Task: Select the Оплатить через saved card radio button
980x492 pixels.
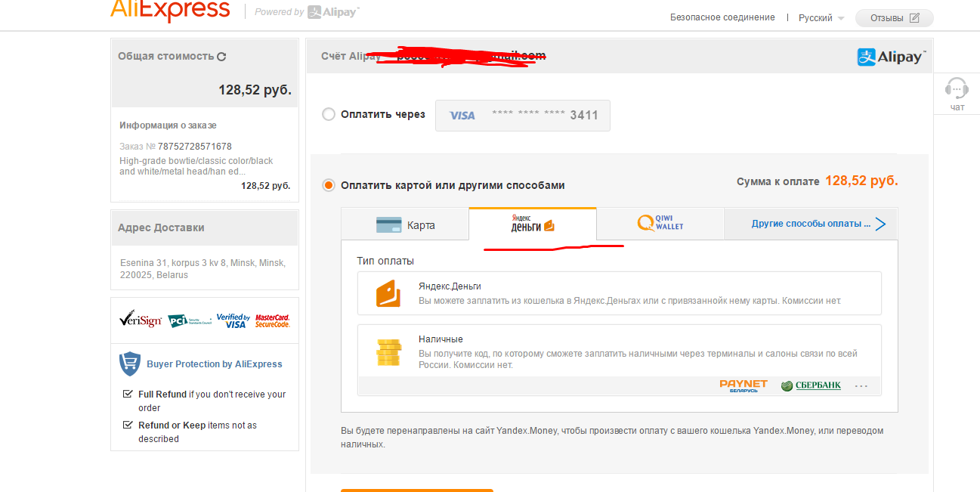Action: click(329, 114)
